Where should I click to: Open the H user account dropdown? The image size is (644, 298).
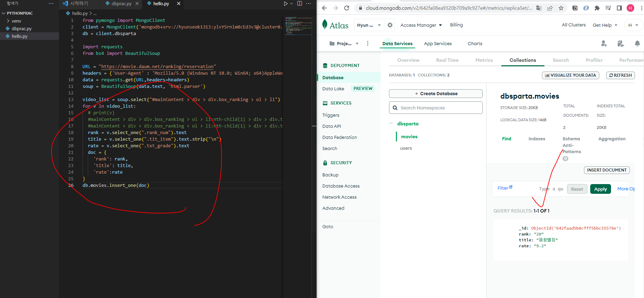tap(633, 25)
